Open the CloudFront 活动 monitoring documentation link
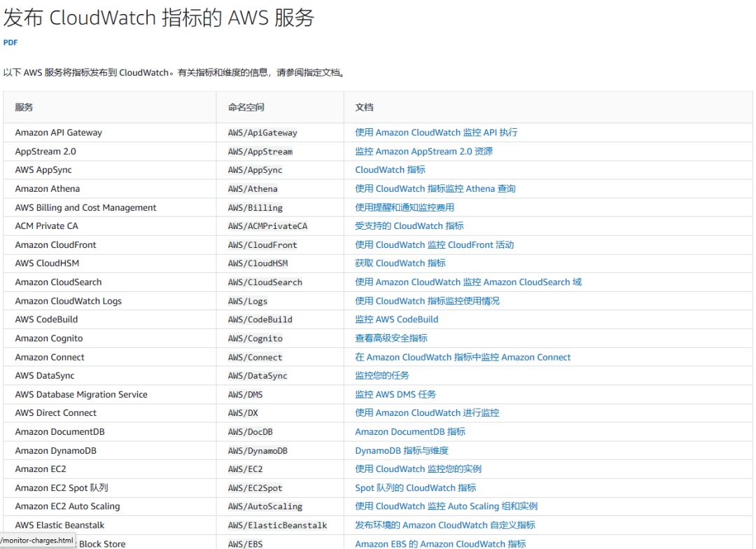 click(434, 244)
